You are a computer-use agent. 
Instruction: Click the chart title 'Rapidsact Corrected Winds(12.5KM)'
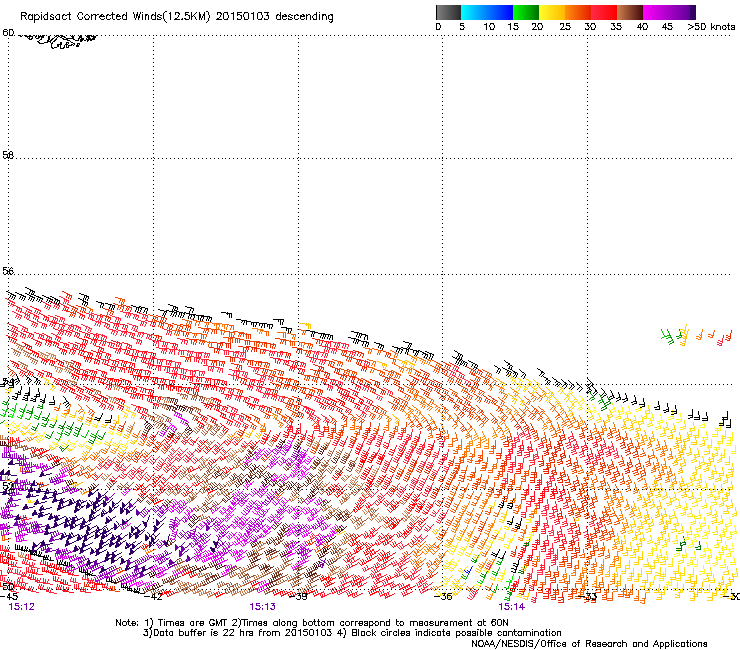click(115, 17)
